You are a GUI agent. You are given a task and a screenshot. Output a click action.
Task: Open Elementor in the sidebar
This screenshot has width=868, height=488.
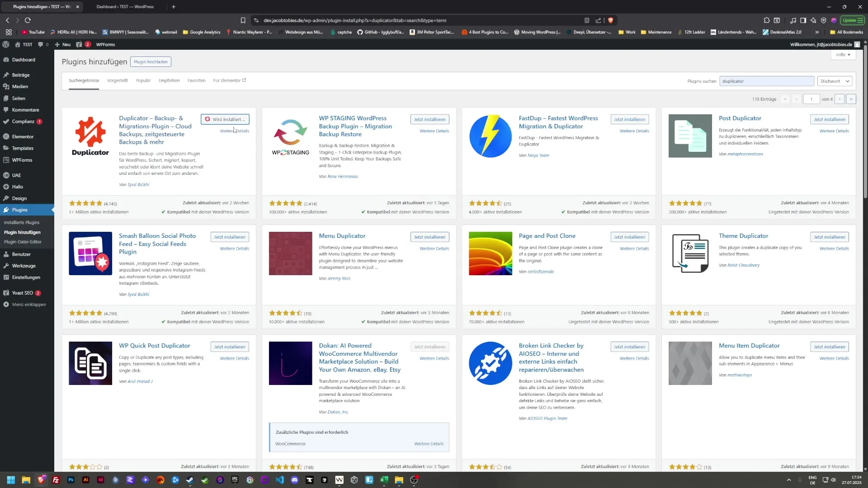coord(23,136)
